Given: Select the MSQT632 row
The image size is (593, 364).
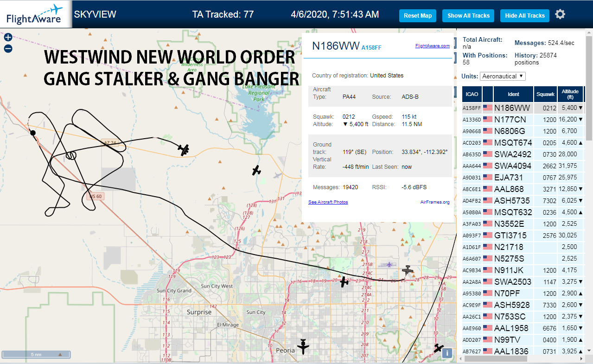Looking at the screenshot, I should pyautogui.click(x=523, y=212).
